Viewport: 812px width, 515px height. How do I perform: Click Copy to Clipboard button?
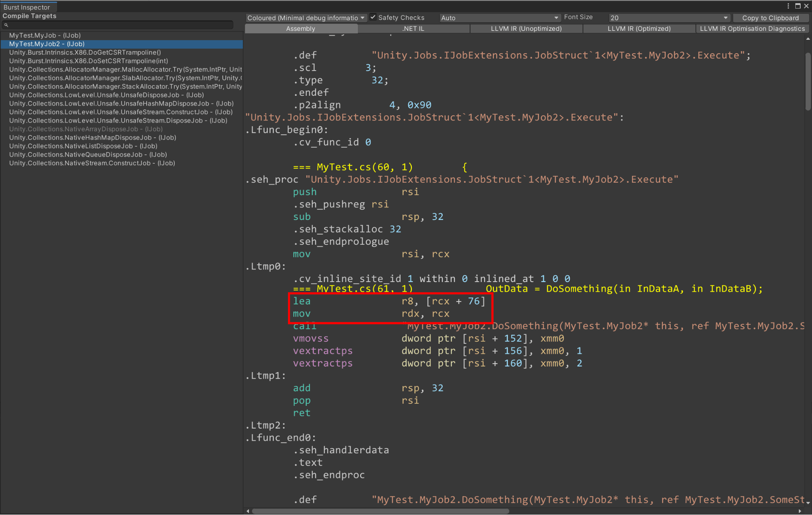770,18
